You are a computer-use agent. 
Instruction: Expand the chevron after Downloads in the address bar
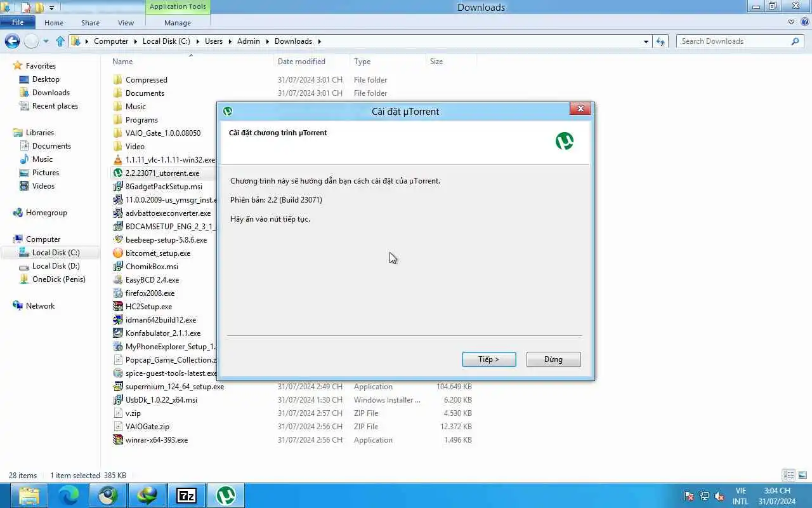(319, 41)
